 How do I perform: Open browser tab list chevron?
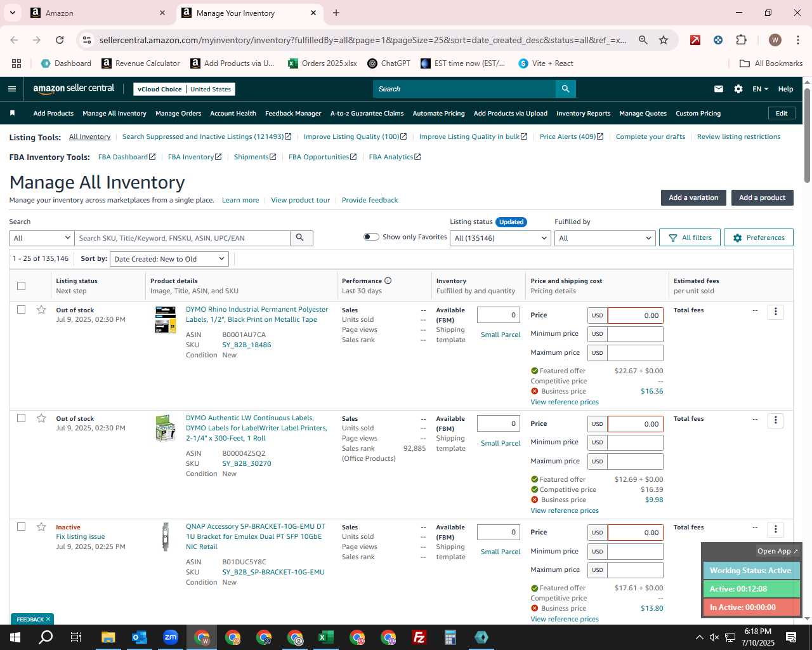point(12,13)
